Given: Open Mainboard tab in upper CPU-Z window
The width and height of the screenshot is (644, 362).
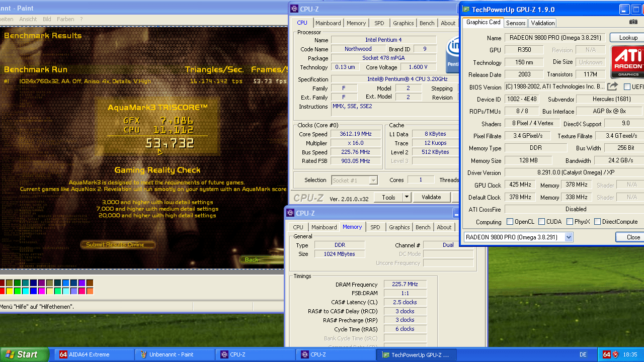Looking at the screenshot, I should point(328,23).
